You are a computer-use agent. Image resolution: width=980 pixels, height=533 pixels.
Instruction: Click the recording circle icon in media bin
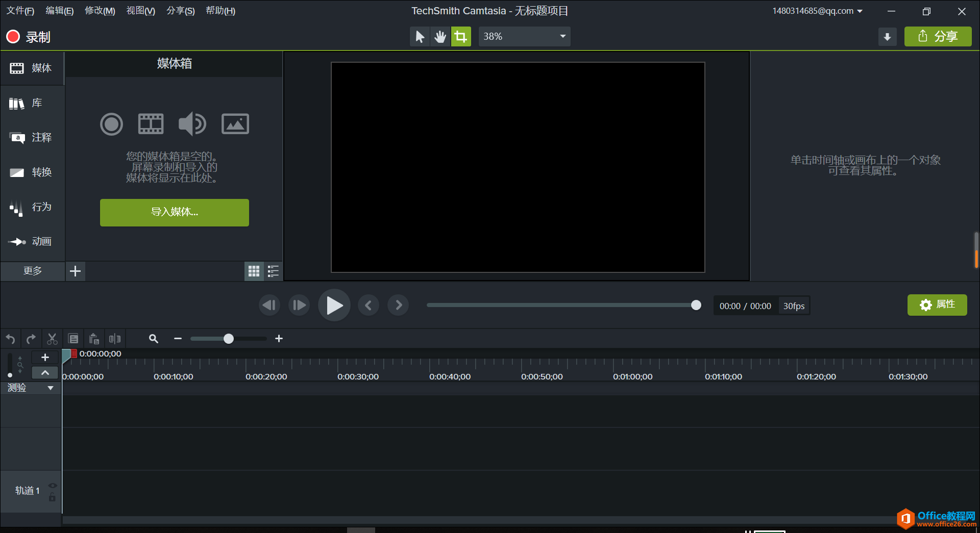coord(111,124)
